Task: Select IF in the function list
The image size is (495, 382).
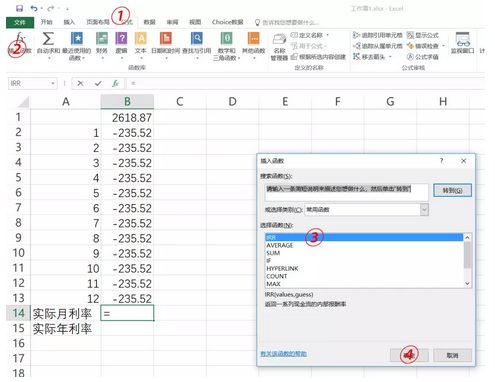Action: click(x=364, y=261)
